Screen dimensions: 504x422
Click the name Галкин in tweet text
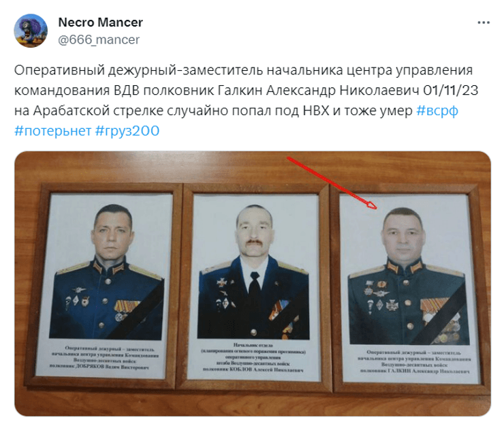[240, 91]
